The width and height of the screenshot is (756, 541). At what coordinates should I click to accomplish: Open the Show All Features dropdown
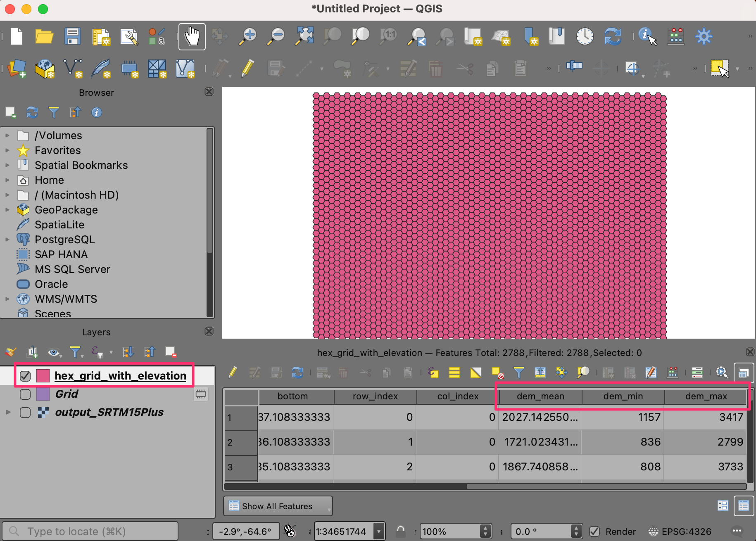pyautogui.click(x=278, y=506)
